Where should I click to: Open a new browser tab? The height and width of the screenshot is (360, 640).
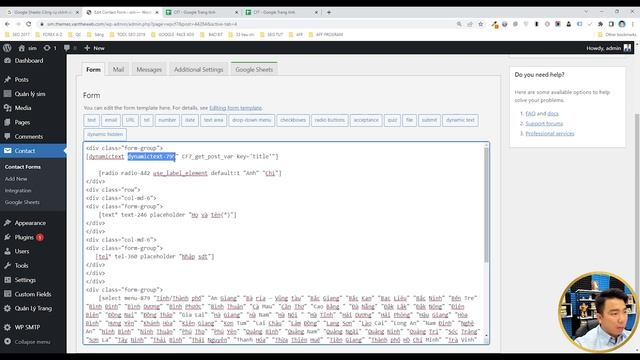329,12
